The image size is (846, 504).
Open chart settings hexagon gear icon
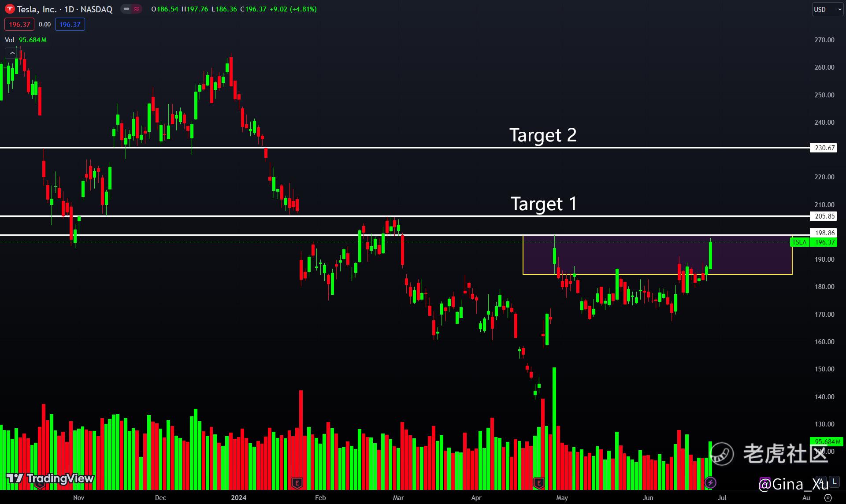coord(828,498)
